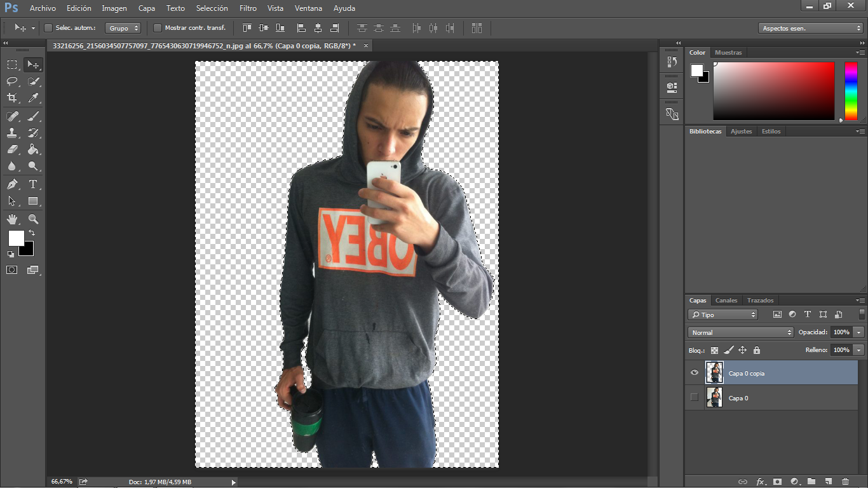Toggle lock image pixels brush icon
The width and height of the screenshot is (868, 488).
728,350
